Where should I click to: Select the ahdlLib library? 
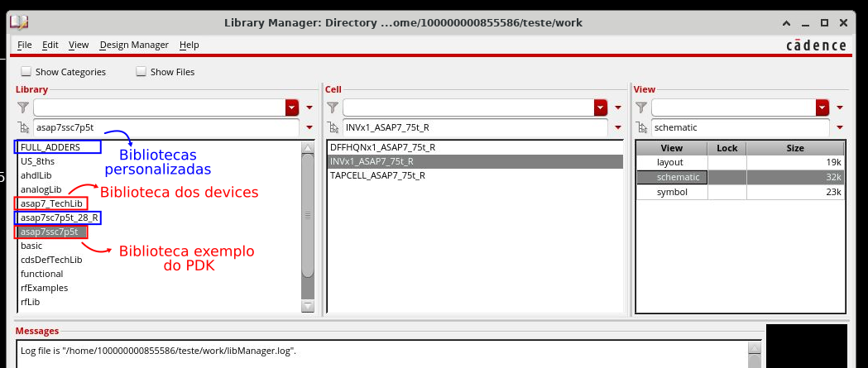(36, 175)
